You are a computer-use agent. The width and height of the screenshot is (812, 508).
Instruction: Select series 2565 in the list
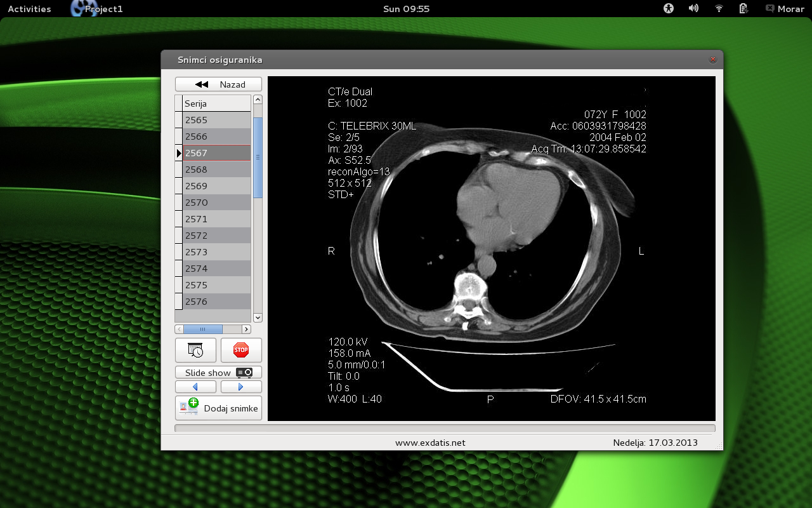[217, 120]
